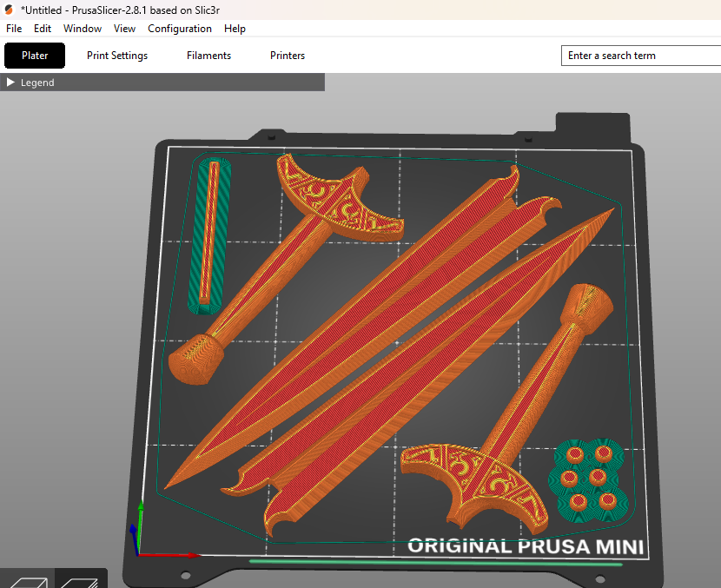Switch to the sliced layers preview icon
Viewport: 721px width, 588px height.
80,581
